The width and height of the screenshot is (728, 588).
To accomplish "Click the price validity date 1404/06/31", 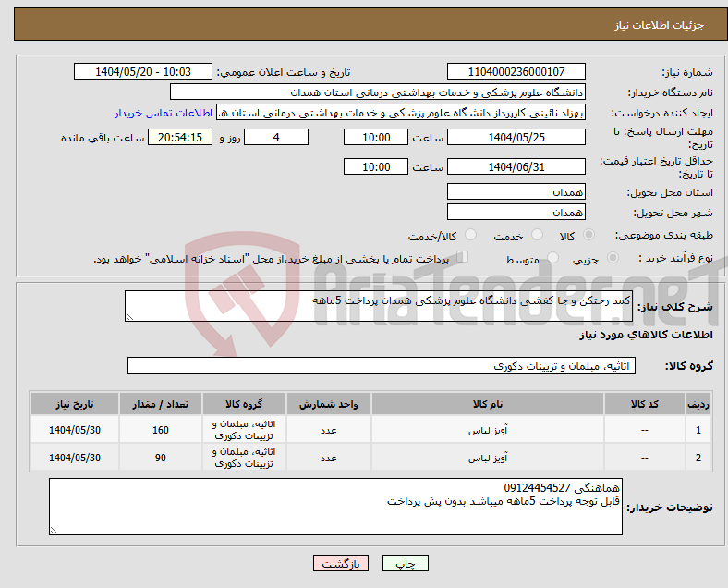I will 516,166.
